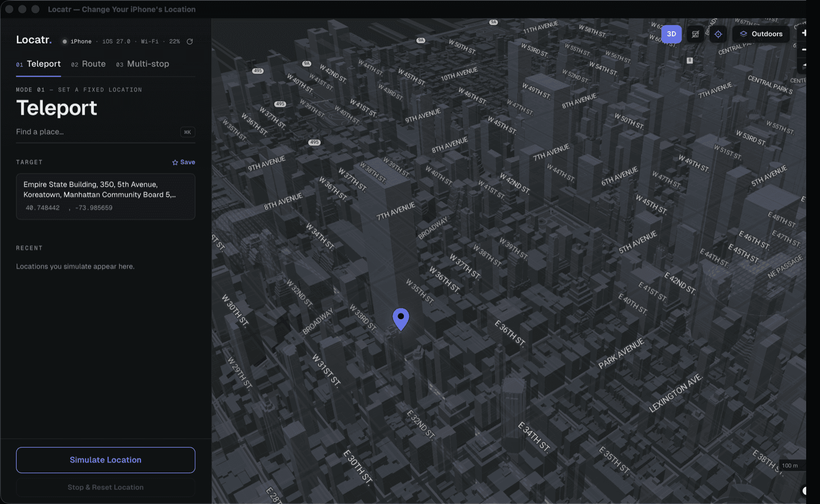Click Stop & Reset Location button
This screenshot has height=504, width=820.
[106, 487]
